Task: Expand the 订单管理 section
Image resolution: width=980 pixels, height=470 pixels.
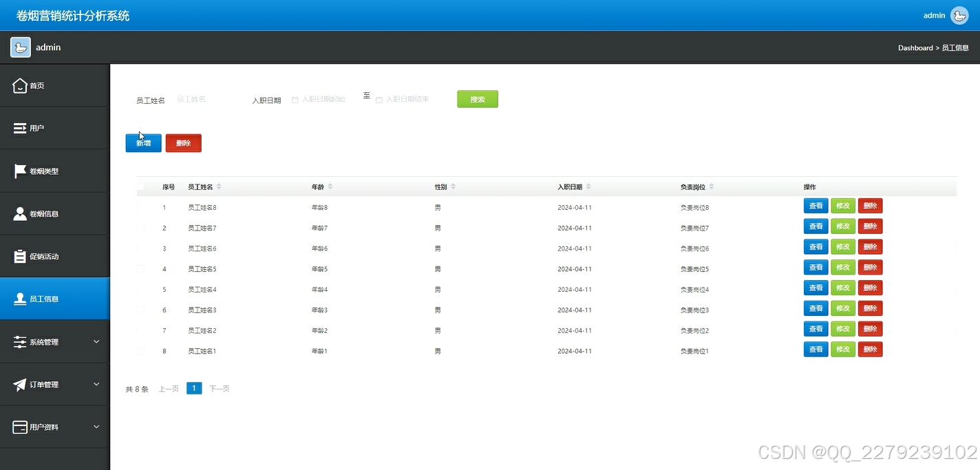Action: tap(55, 383)
